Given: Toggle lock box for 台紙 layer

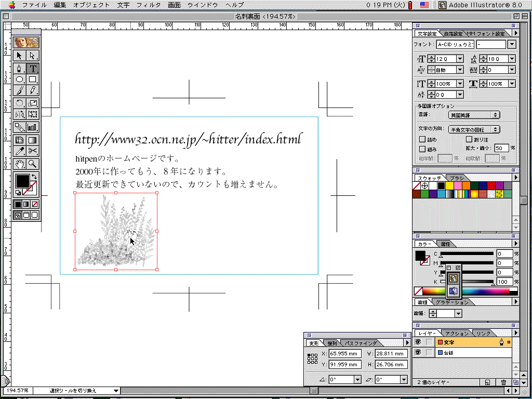Looking at the screenshot, I should point(429,353).
